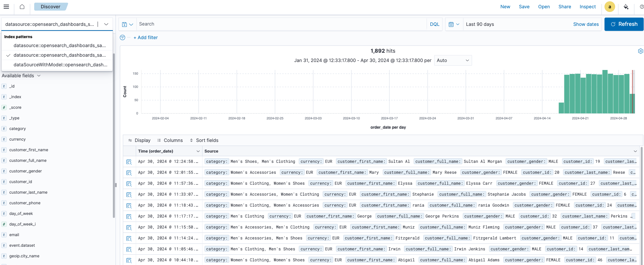Inspect document row for rania Goodwin
This screenshot has width=644, height=265.
click(x=129, y=206)
